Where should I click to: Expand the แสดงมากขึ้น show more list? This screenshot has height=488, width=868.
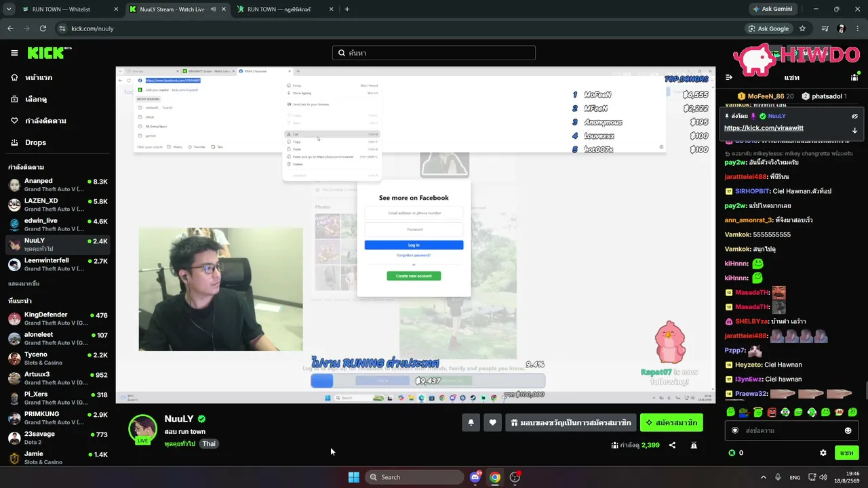click(24, 283)
